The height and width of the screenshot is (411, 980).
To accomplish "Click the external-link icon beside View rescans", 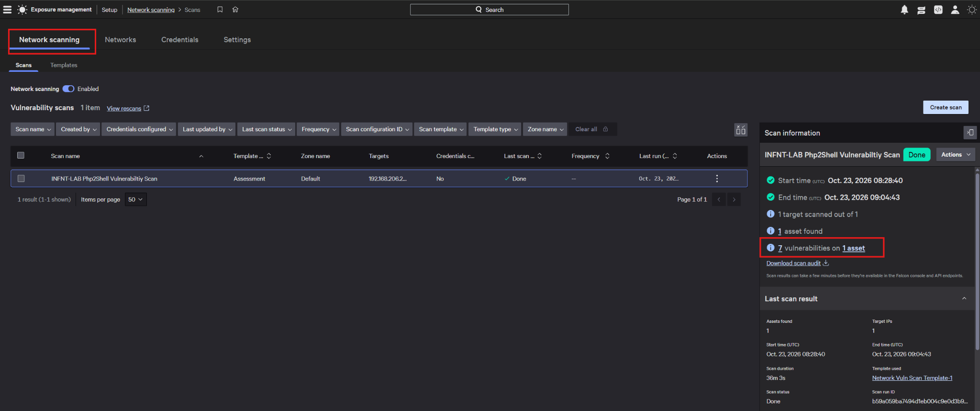I will pos(146,108).
